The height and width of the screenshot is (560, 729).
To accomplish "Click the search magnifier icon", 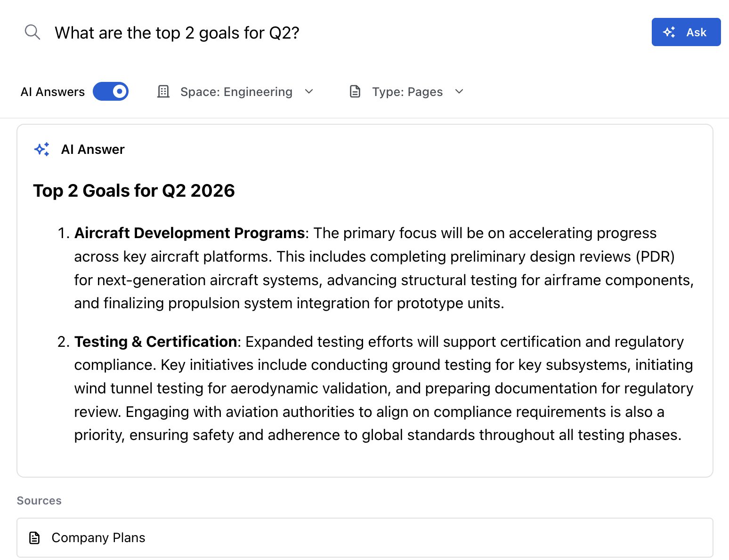I will click(32, 32).
